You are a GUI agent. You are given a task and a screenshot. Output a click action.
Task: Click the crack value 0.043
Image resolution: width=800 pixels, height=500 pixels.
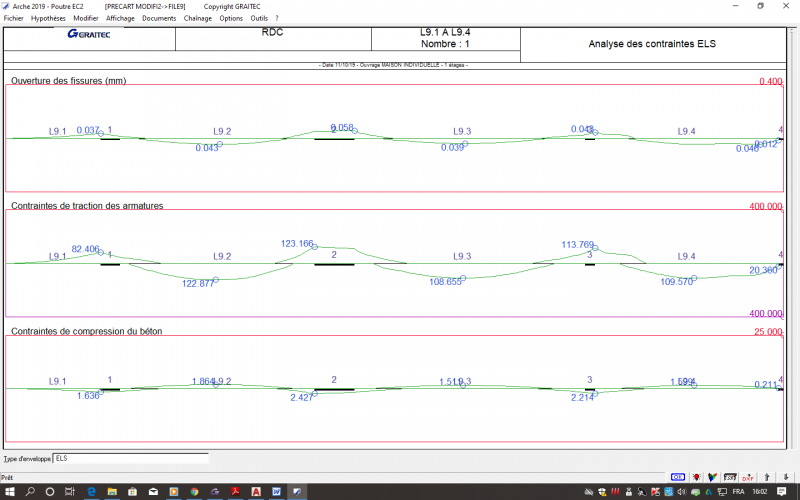(x=207, y=148)
